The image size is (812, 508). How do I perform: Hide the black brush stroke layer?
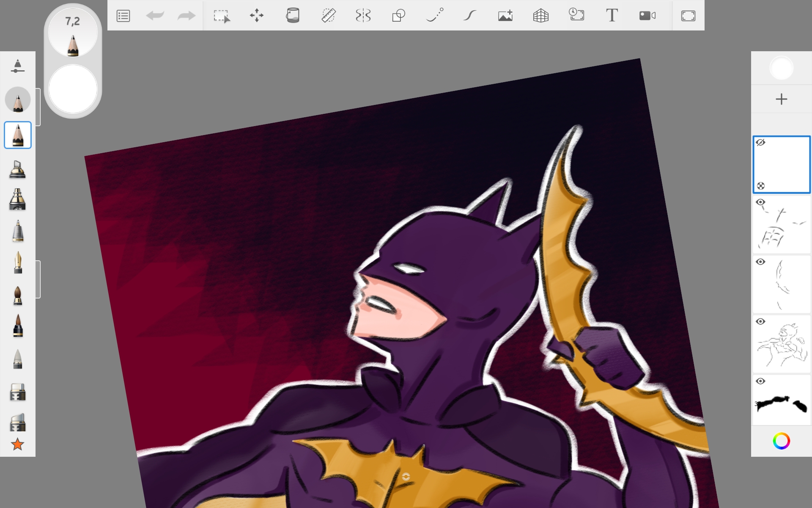click(x=760, y=381)
